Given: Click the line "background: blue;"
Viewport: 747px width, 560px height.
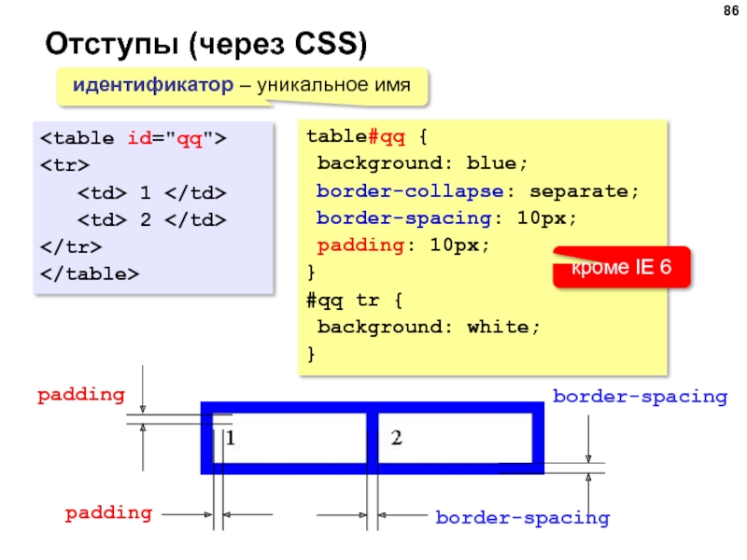Looking at the screenshot, I should point(423,163).
